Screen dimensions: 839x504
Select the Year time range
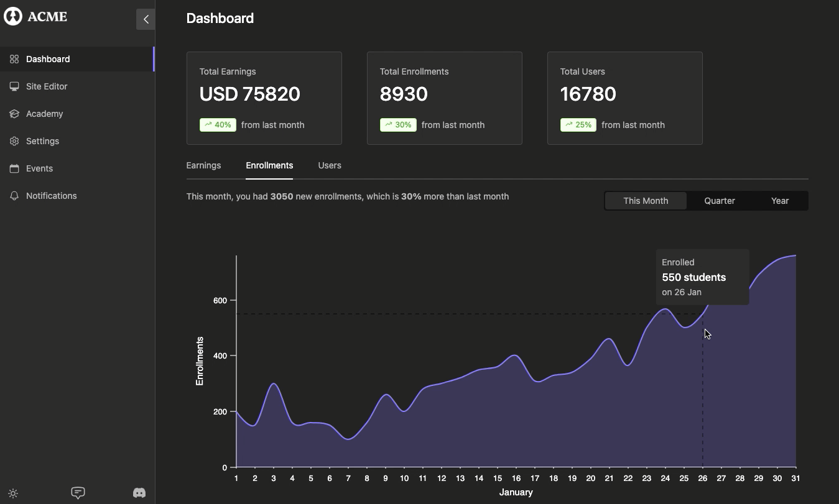coord(780,201)
